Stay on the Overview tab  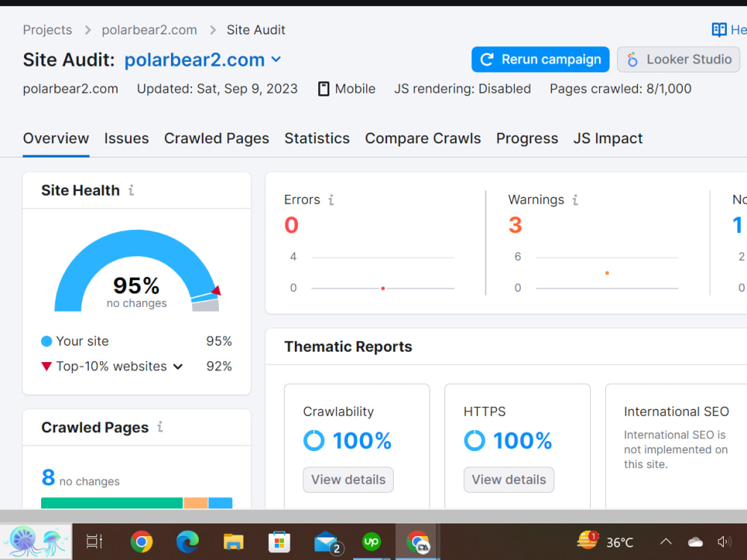click(x=56, y=139)
